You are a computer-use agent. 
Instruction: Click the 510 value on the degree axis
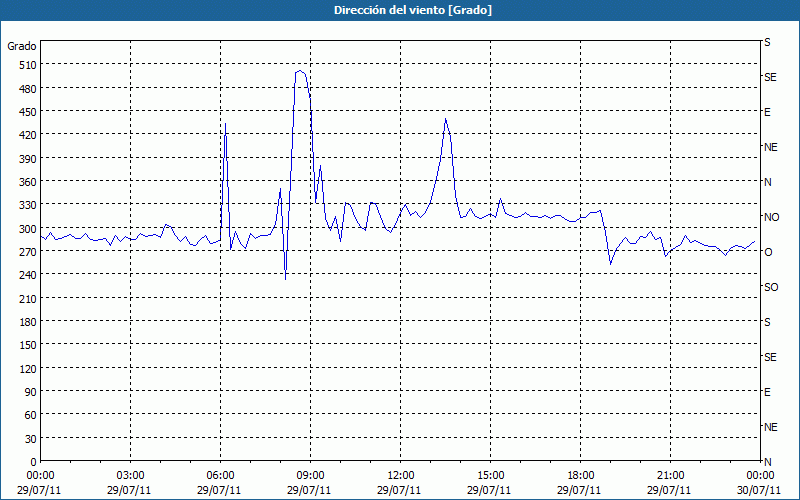pyautogui.click(x=28, y=65)
